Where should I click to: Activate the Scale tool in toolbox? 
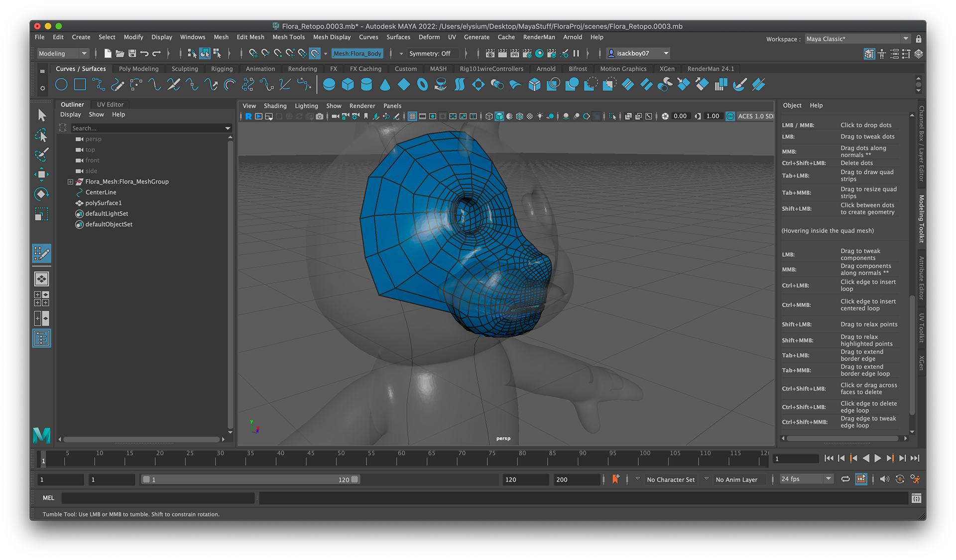(42, 214)
